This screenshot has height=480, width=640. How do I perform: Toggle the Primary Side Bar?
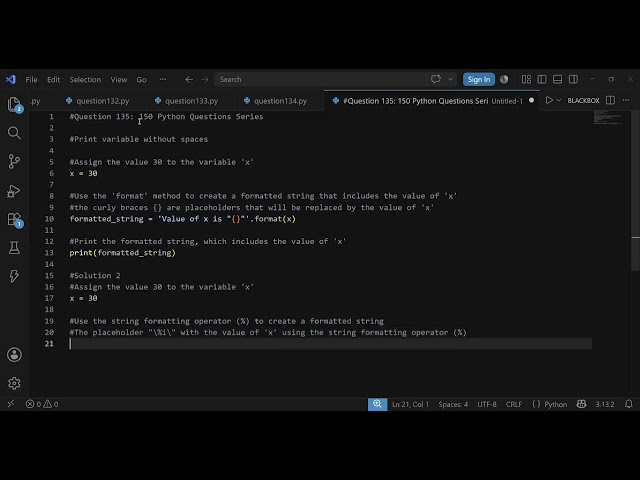(x=542, y=79)
